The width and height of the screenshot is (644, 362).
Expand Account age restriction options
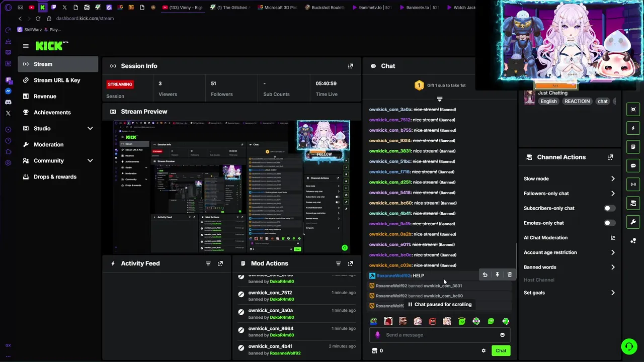coord(613,252)
